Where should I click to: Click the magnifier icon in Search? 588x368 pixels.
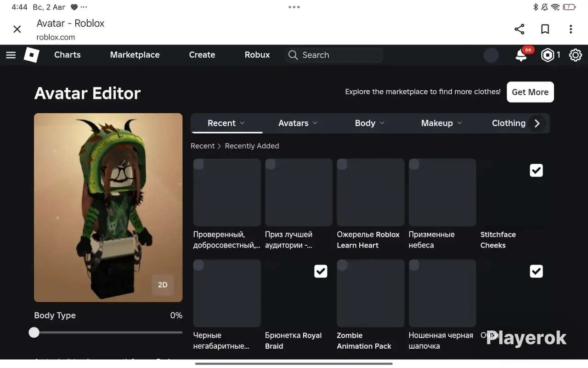(293, 55)
